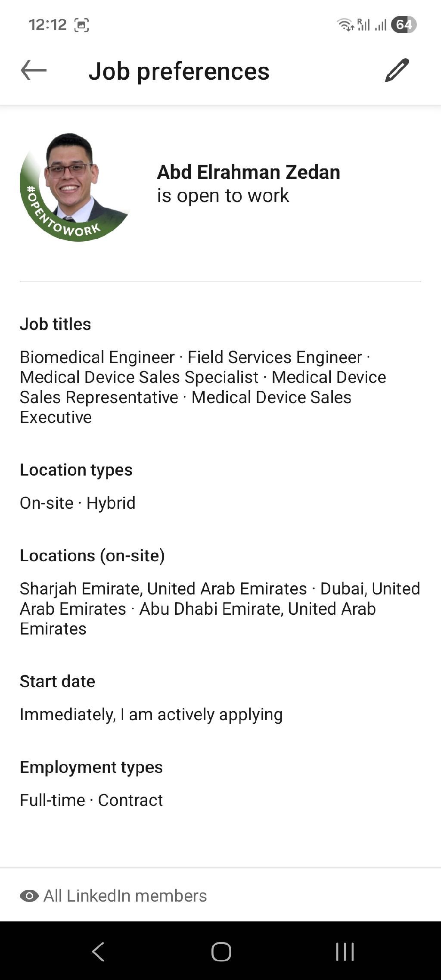Image resolution: width=441 pixels, height=980 pixels.
Task: Open the pencil edit icon for job preferences
Action: click(397, 70)
